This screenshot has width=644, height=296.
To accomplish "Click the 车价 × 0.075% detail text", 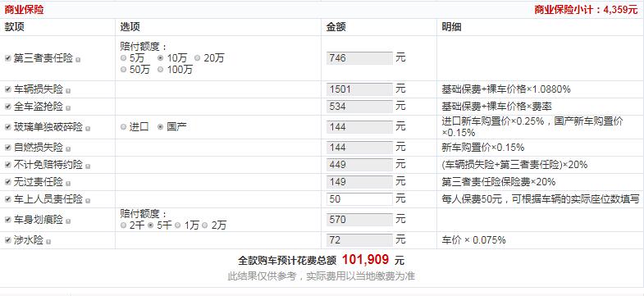I will point(473,240).
